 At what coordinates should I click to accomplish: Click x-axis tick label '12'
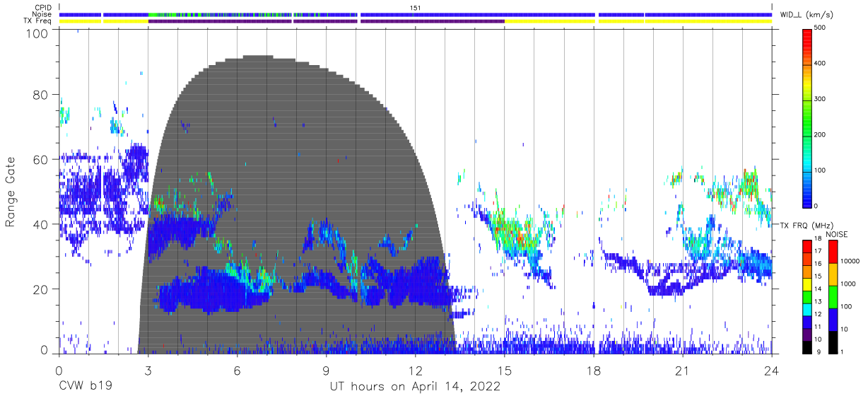tap(415, 371)
